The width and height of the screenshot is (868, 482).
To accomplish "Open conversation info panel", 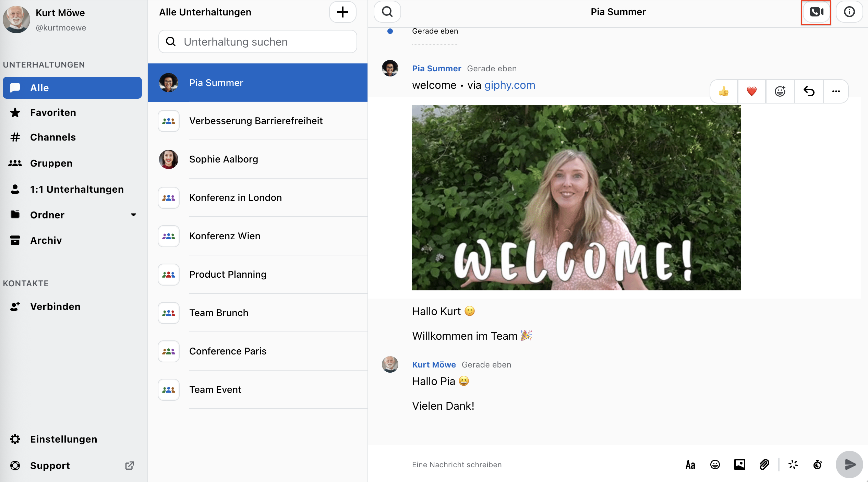I will 849,12.
